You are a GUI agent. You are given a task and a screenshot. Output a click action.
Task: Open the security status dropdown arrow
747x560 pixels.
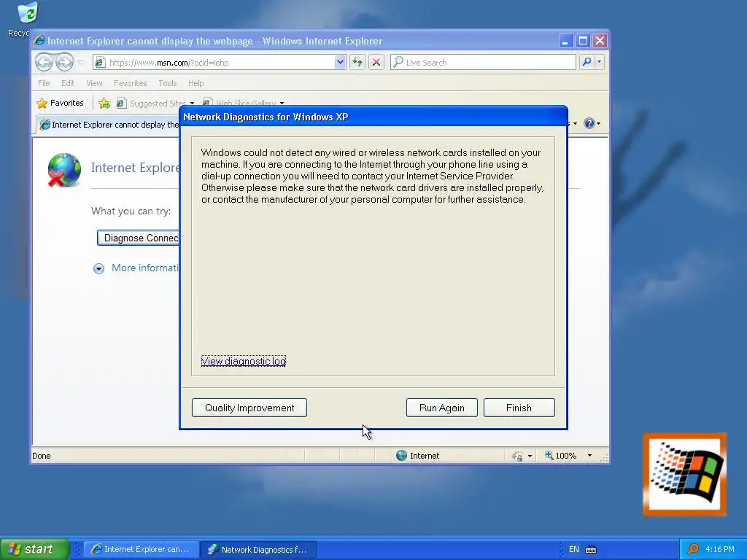tap(530, 456)
